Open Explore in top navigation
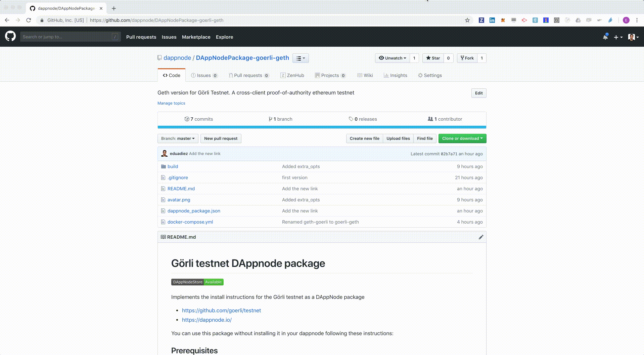Viewport: 644px width, 355px height. point(224,37)
